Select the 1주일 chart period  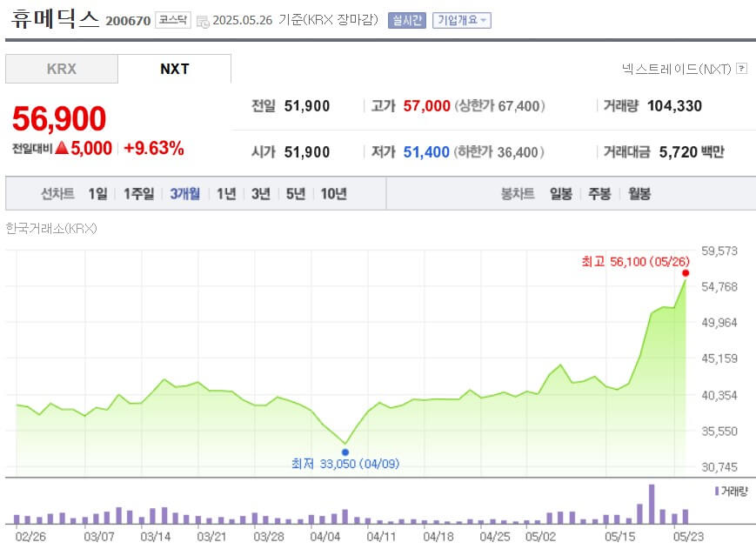135,194
